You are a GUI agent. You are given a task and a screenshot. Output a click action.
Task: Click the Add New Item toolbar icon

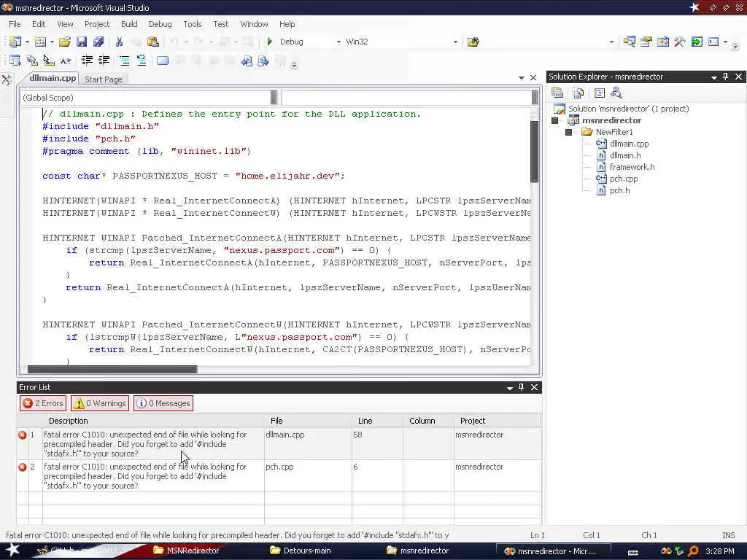[41, 42]
